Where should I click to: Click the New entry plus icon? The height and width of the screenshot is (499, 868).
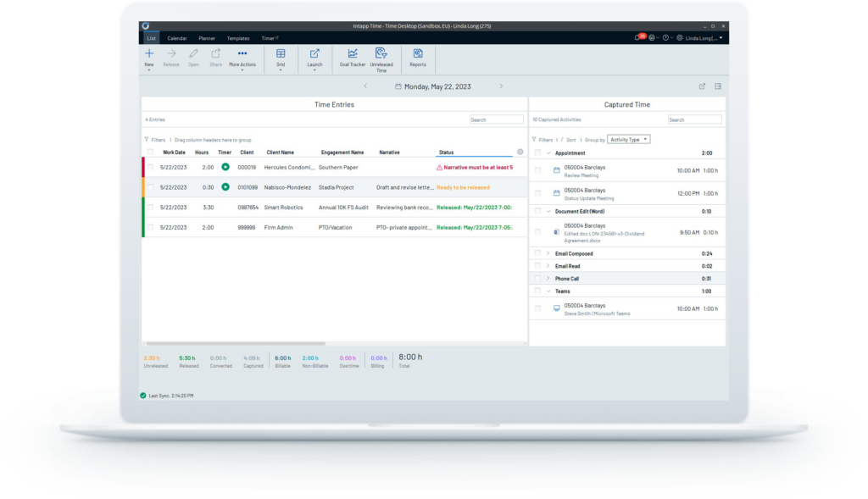149,53
